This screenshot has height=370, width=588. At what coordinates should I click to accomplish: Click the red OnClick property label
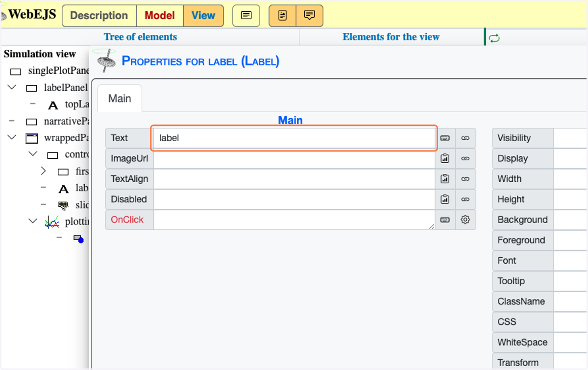tap(129, 220)
